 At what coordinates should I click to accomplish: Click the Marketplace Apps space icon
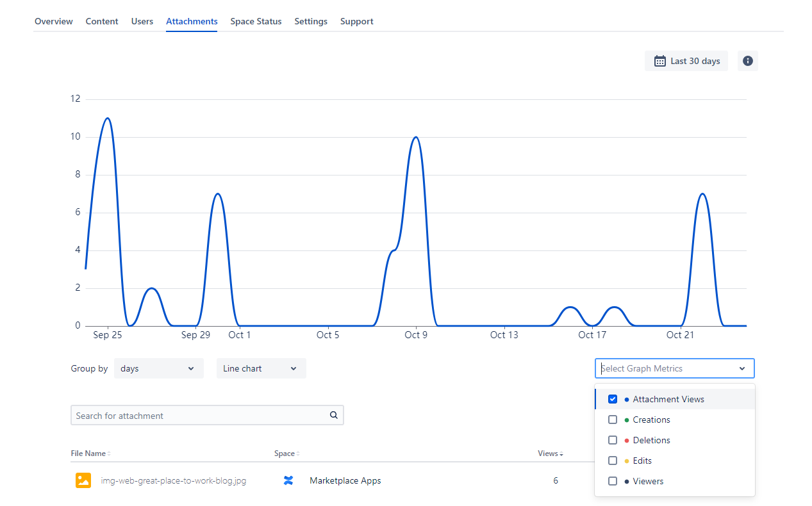[x=288, y=480]
